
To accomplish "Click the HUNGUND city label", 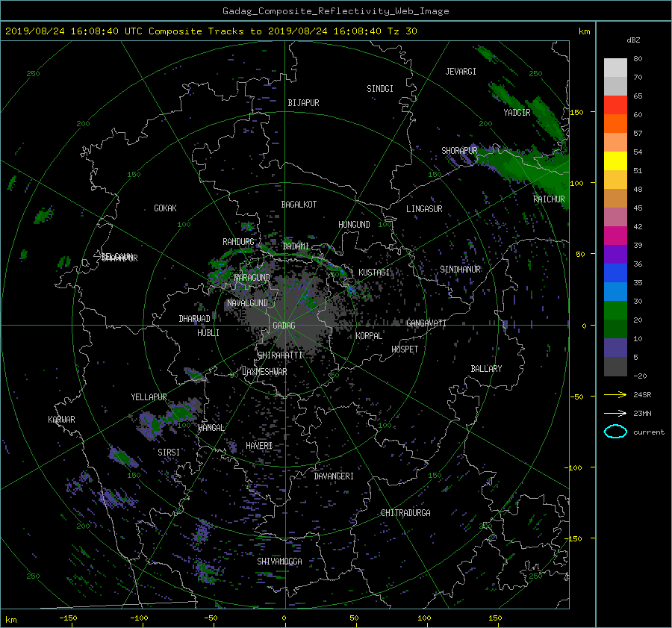I will (x=354, y=224).
